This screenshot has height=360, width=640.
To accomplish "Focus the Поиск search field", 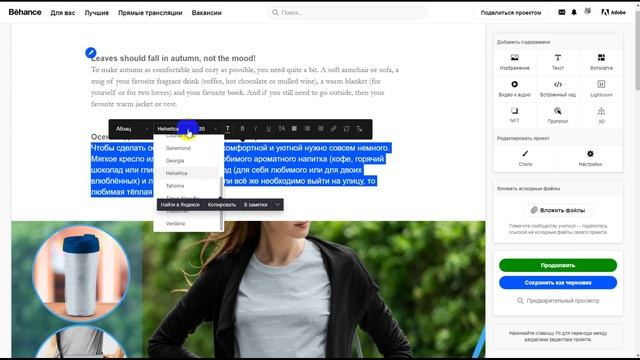I will (347, 13).
